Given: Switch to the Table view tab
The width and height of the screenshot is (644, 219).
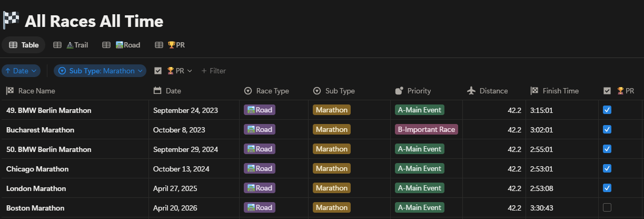Looking at the screenshot, I should pos(24,45).
